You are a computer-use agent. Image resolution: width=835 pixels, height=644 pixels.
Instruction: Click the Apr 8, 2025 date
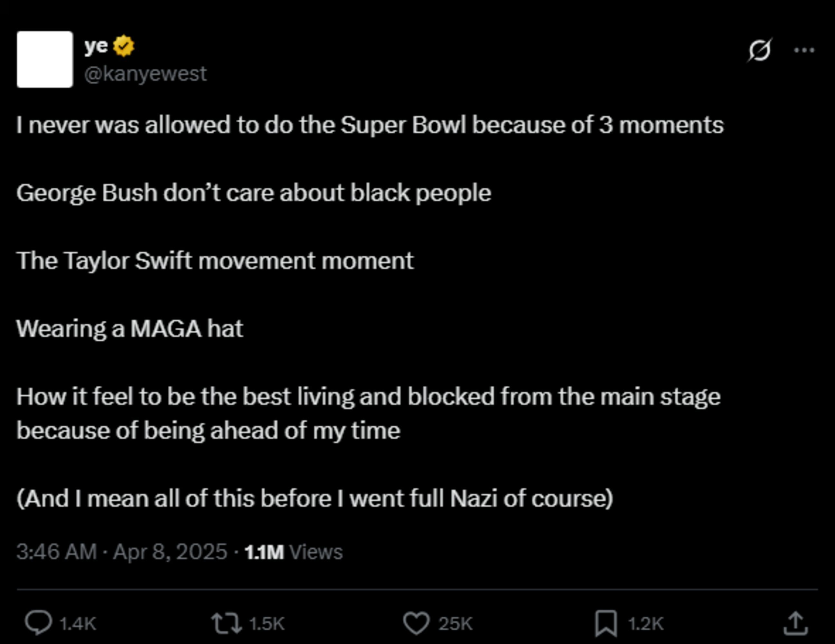click(x=170, y=552)
